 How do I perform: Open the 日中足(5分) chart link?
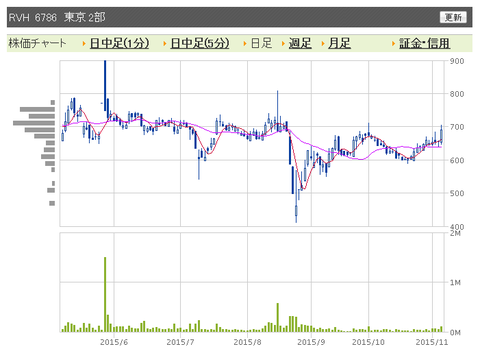pyautogui.click(x=200, y=43)
